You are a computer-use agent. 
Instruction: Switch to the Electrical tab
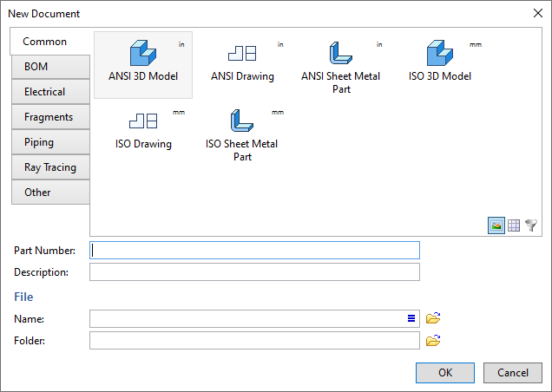click(50, 92)
